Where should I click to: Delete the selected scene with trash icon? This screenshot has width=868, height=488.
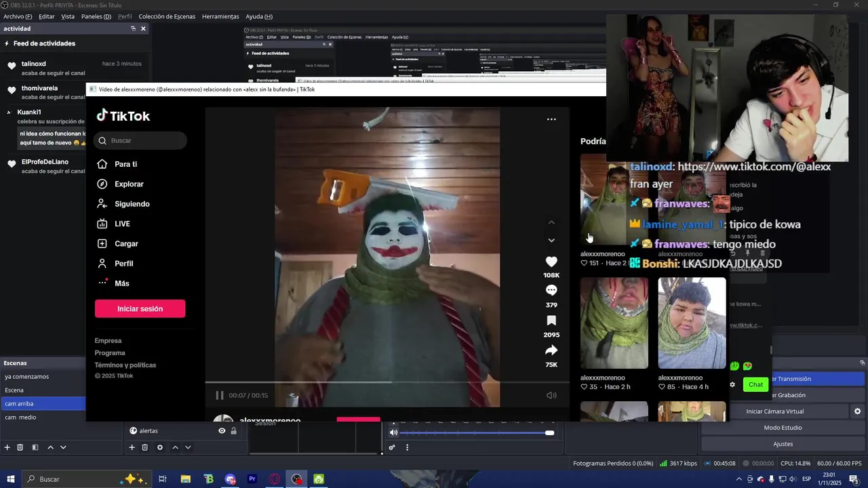[20, 447]
